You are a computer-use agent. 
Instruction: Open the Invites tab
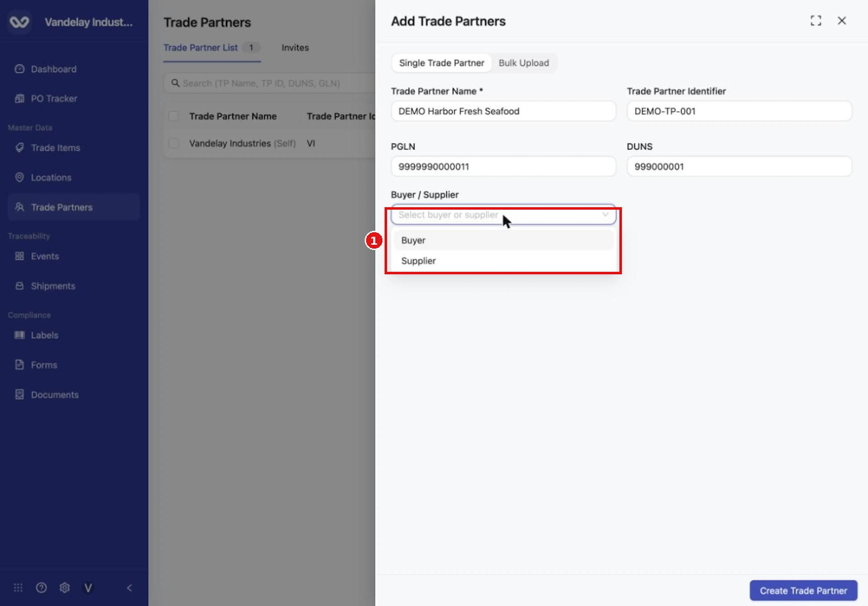pyautogui.click(x=295, y=48)
